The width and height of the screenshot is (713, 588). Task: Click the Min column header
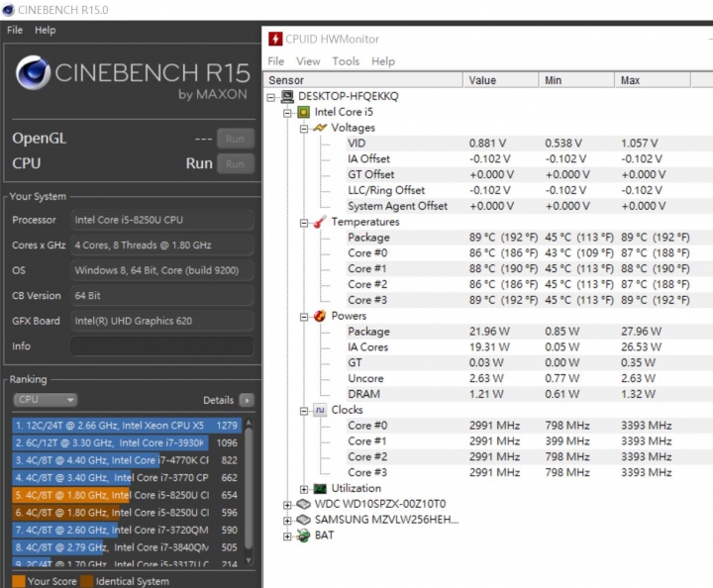pos(576,80)
